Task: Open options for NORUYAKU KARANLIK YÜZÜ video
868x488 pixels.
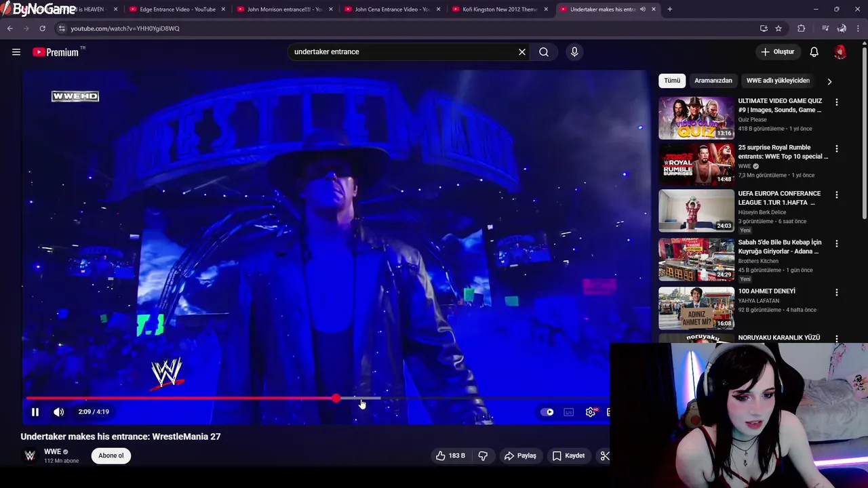Action: pos(837,338)
